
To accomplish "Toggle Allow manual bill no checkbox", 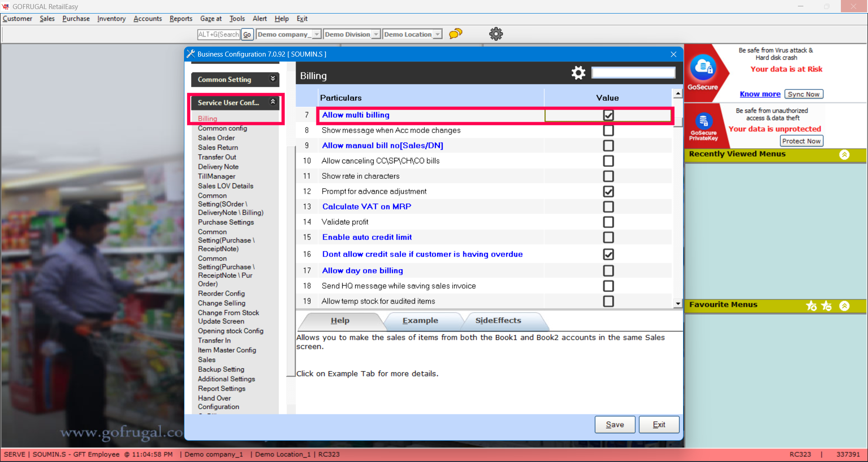I will [x=609, y=146].
